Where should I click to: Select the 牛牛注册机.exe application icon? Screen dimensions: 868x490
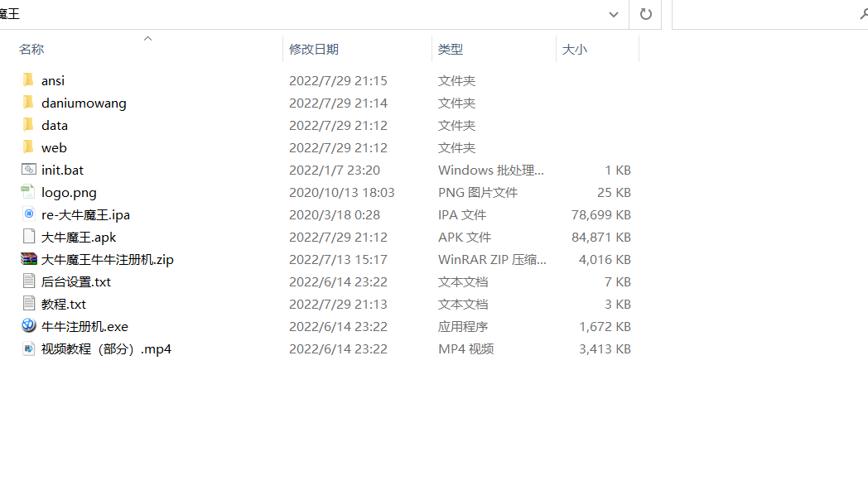(x=29, y=326)
